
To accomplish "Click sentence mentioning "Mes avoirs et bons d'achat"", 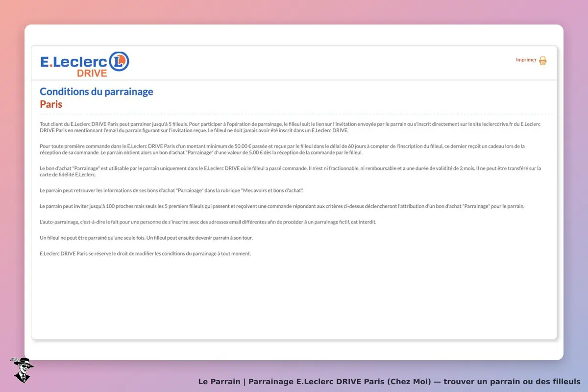I will pyautogui.click(x=171, y=190).
